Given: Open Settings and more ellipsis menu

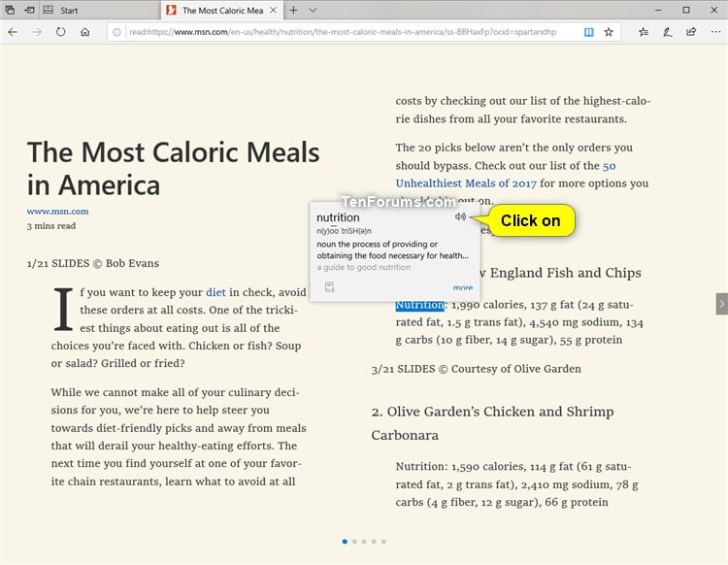Looking at the screenshot, I should (x=715, y=32).
